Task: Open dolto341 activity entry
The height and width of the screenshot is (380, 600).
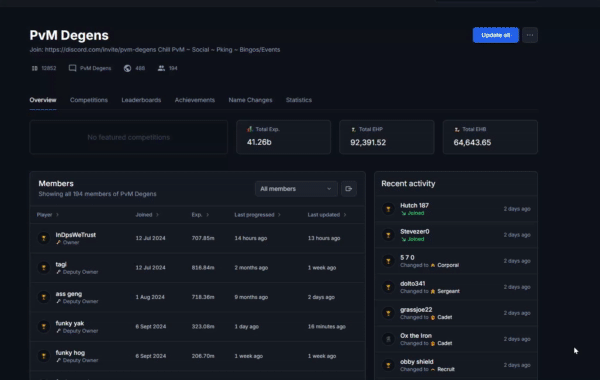Action: coord(412,283)
